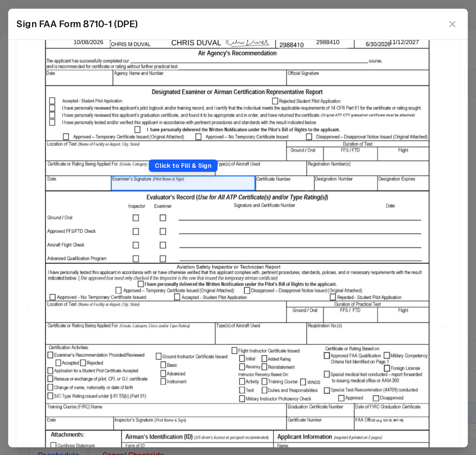Check 'personally reviewed pilot logbook' box
This screenshot has height=455, width=476.
tap(52, 108)
